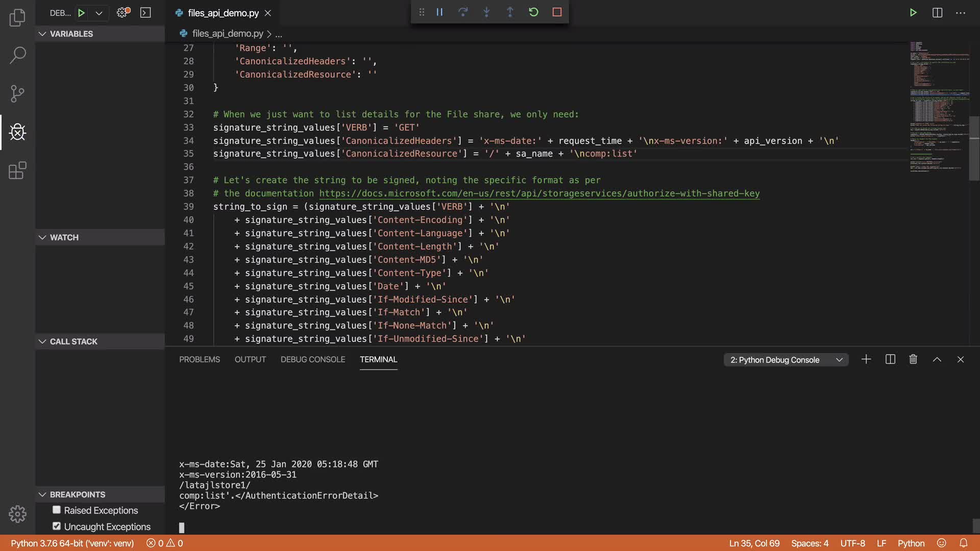Screen dimensions: 980x551
Task: Open the Python Debug Console terminal dropdown
Action: 786,360
